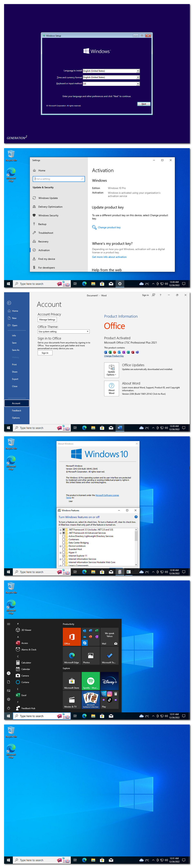Screen dimensions: 194x868
Task: Open Time and currency format dropdown
Action: [138, 77]
